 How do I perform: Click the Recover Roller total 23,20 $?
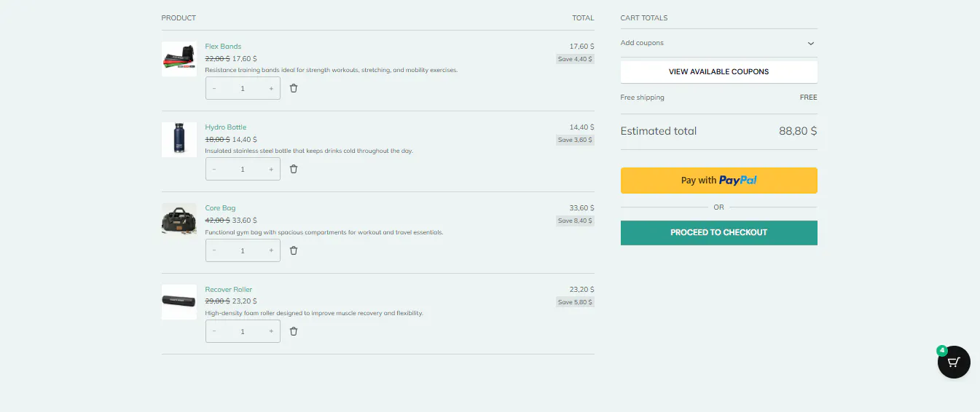click(x=582, y=290)
